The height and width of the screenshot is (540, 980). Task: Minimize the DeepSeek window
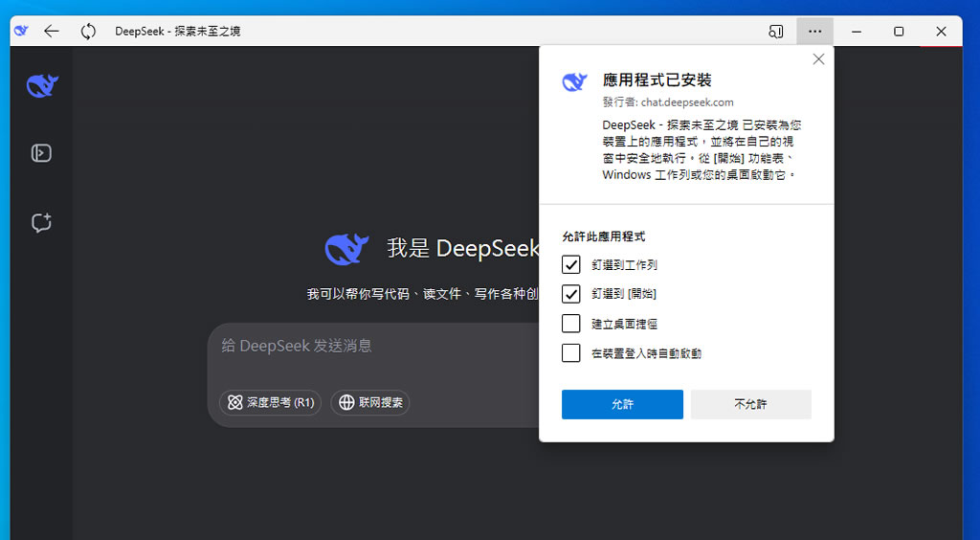pos(857,32)
